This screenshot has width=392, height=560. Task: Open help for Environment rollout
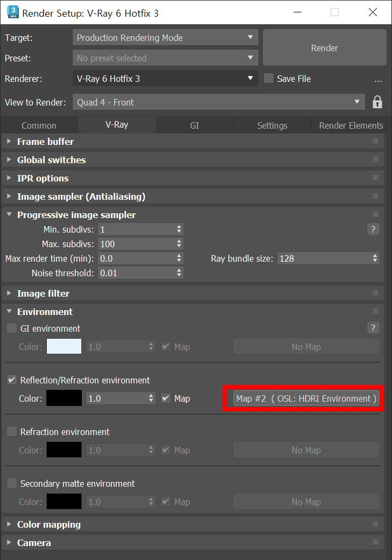373,328
